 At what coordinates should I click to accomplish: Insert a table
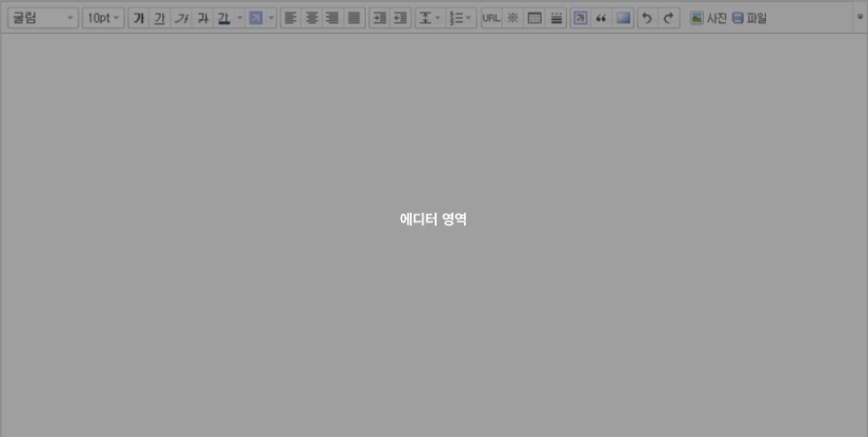tap(534, 17)
